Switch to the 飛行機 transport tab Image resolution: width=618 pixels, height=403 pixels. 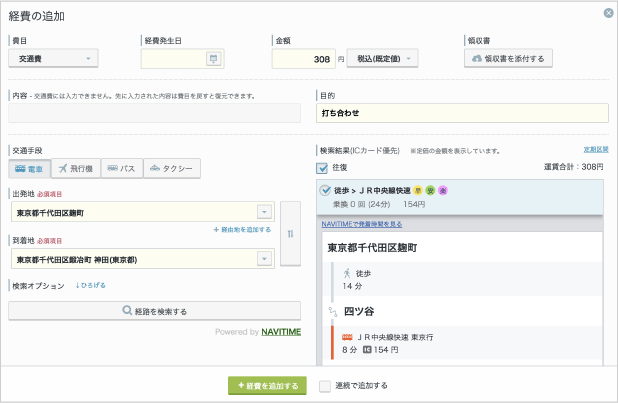tap(76, 168)
